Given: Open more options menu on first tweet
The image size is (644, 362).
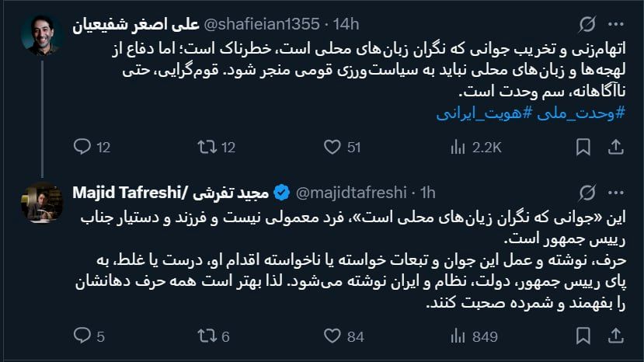Looking at the screenshot, I should point(616,26).
